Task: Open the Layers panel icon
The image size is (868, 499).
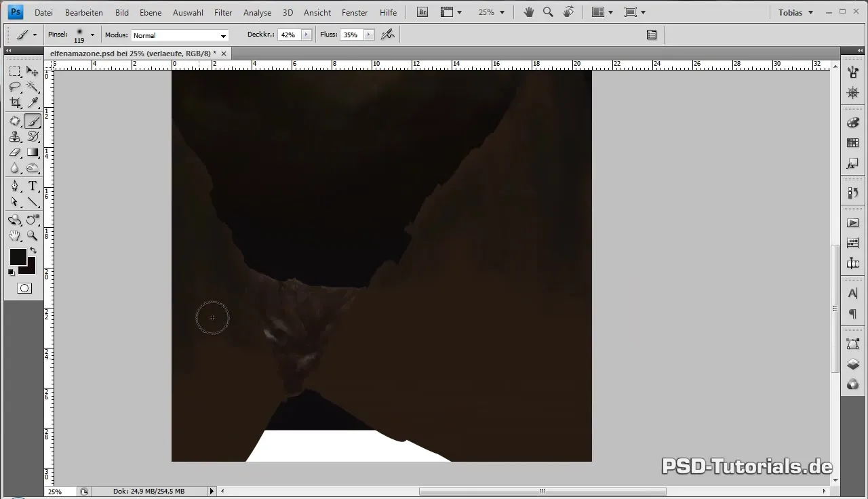Action: (853, 365)
